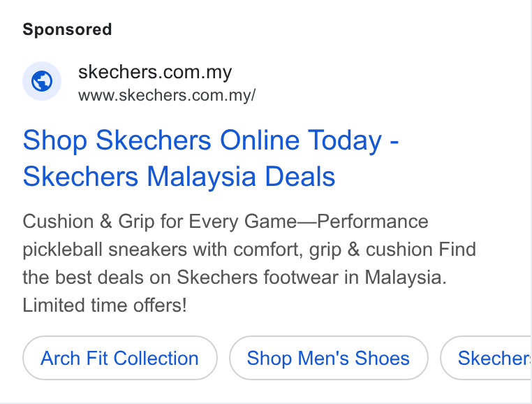Click the www.skechers.com.my/ display URL

coord(167,96)
